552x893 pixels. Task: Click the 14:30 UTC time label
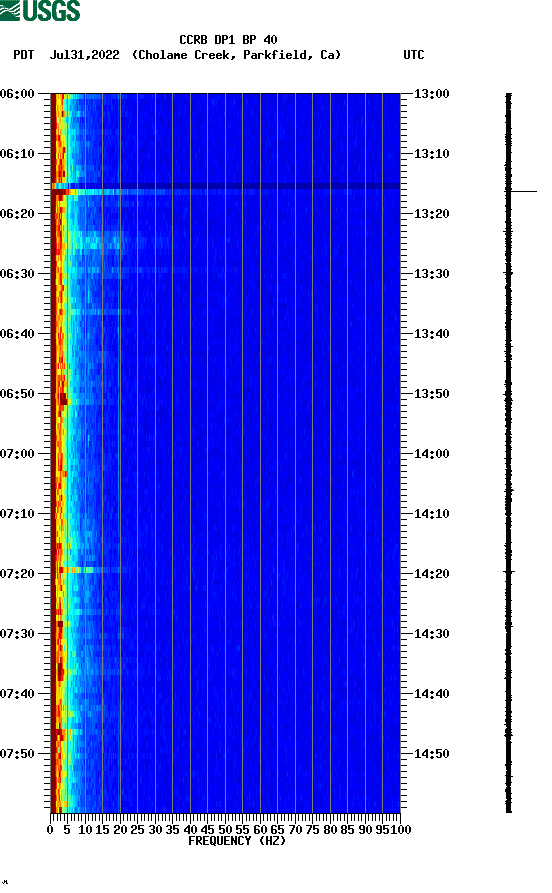click(x=432, y=634)
